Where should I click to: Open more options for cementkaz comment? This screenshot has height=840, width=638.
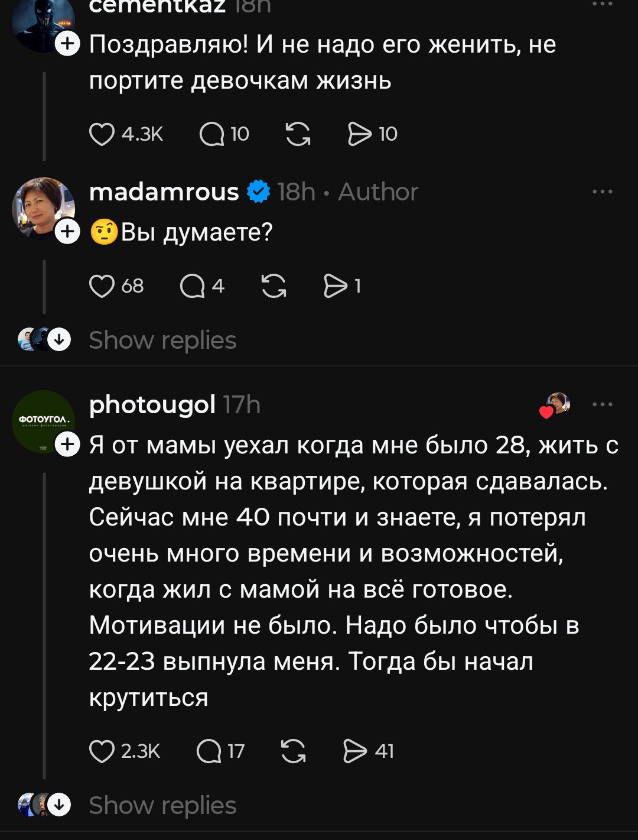coord(602,5)
